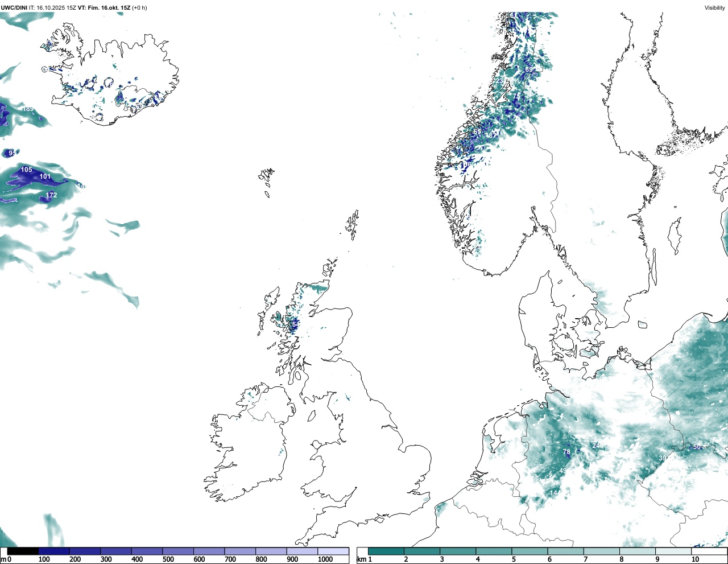Select the near-white segment between 9 and 10 km
728x564 pixels.
pyautogui.click(x=673, y=551)
